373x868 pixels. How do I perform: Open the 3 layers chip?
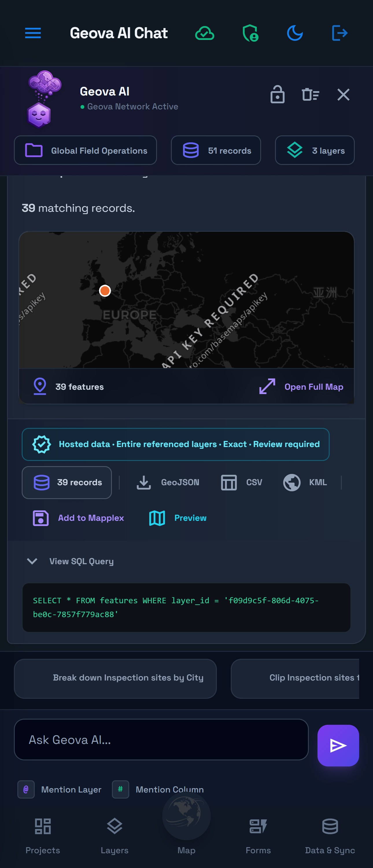pyautogui.click(x=315, y=150)
